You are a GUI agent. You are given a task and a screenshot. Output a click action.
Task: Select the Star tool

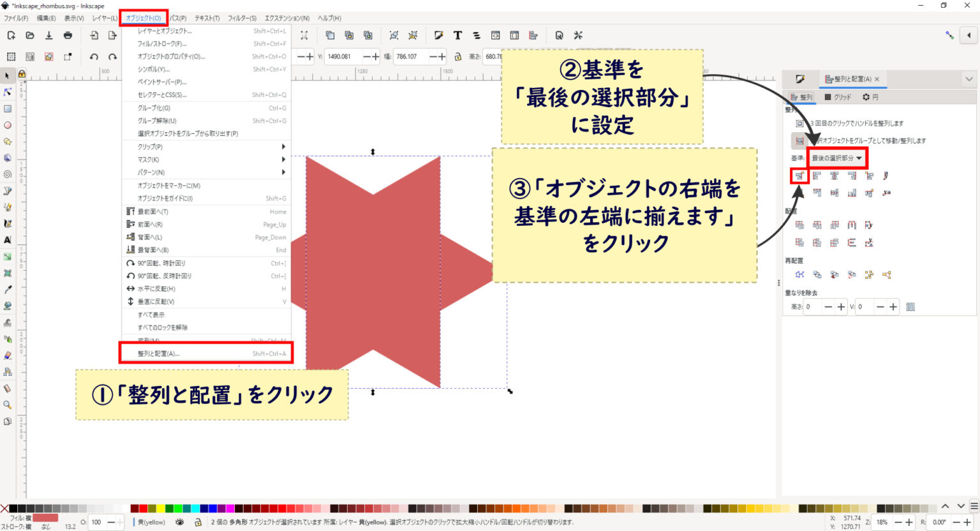click(8, 142)
